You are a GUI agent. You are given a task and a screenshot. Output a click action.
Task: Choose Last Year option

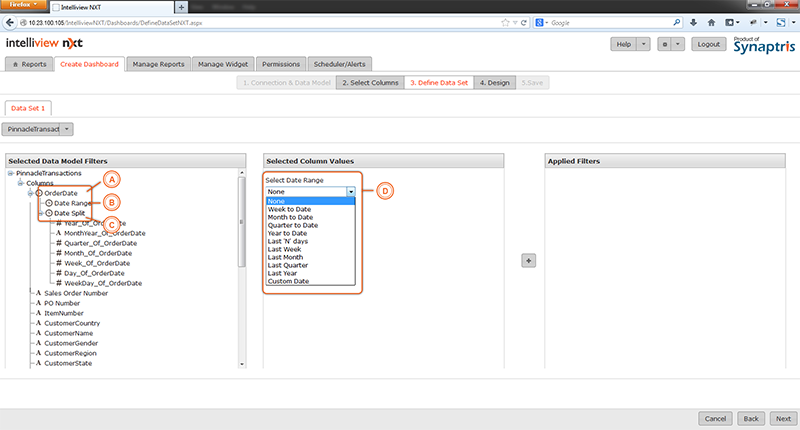tap(310, 273)
